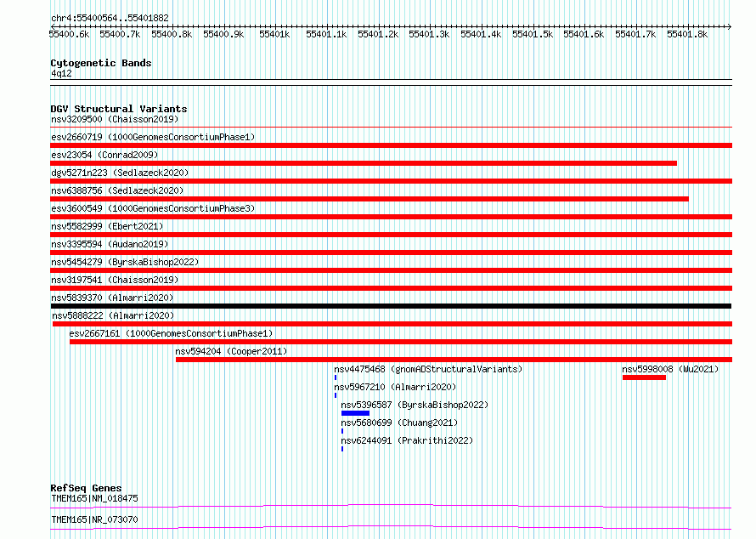Screen dimensions: 756x539
Task: Open variant nsv594204 (Cooper2011) label
Action: click(231, 351)
